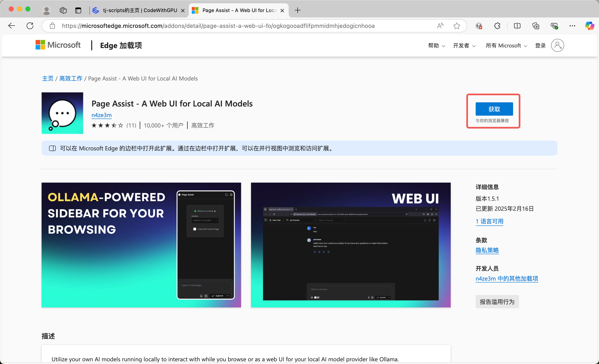Open Edge 加载项 home heading
Viewport: 599px width, 364px height.
pos(121,46)
